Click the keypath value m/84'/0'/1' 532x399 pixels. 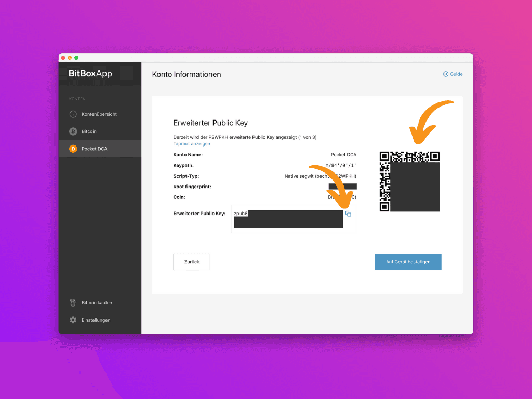pyautogui.click(x=341, y=166)
